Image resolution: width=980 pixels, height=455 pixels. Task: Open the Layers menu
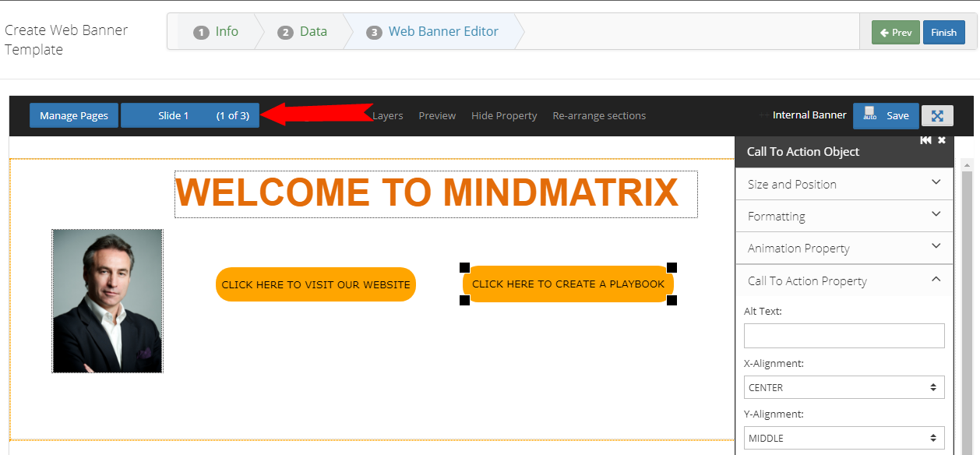[x=387, y=115]
